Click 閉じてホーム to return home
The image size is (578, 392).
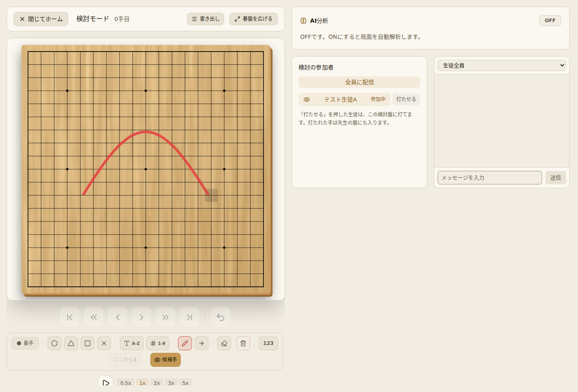tap(41, 19)
